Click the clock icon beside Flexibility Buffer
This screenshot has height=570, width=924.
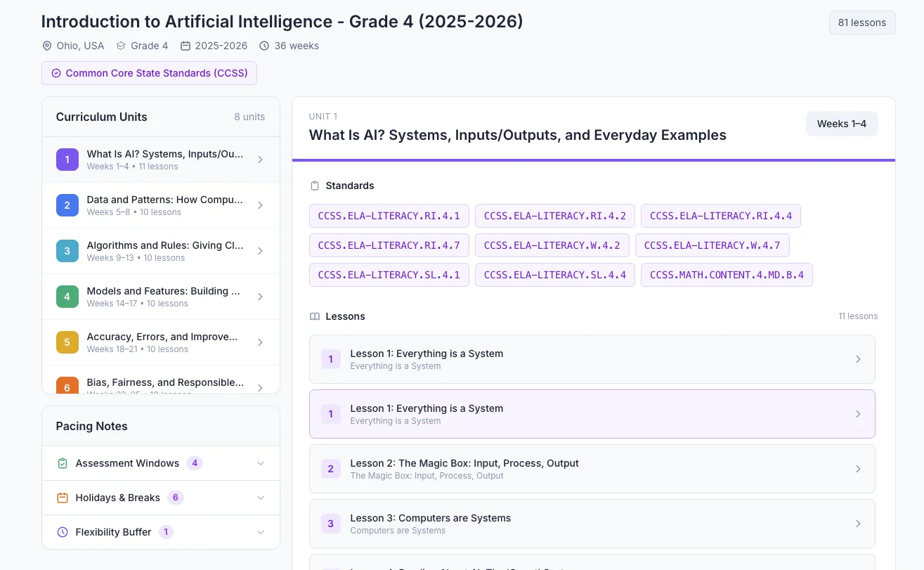(62, 532)
